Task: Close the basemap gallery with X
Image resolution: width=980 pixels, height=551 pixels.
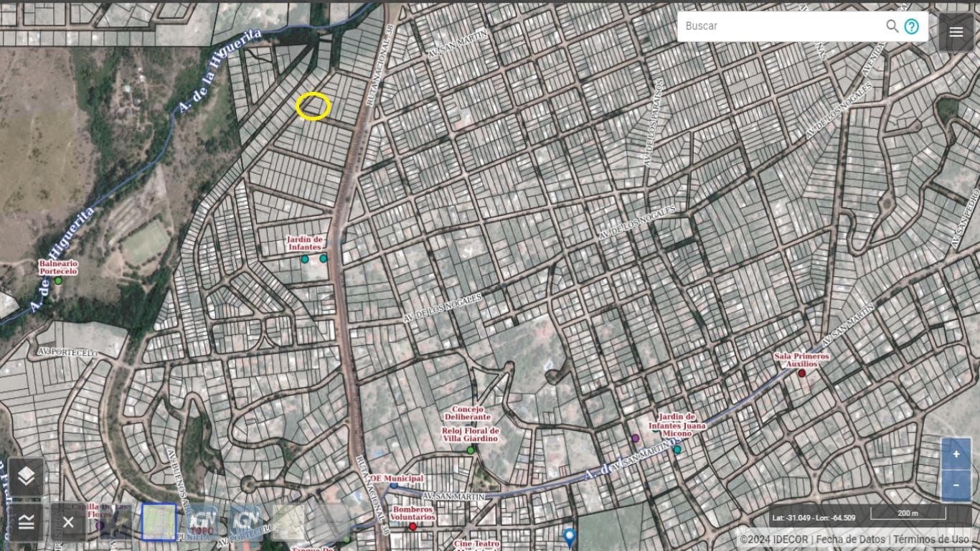Action: (x=68, y=522)
